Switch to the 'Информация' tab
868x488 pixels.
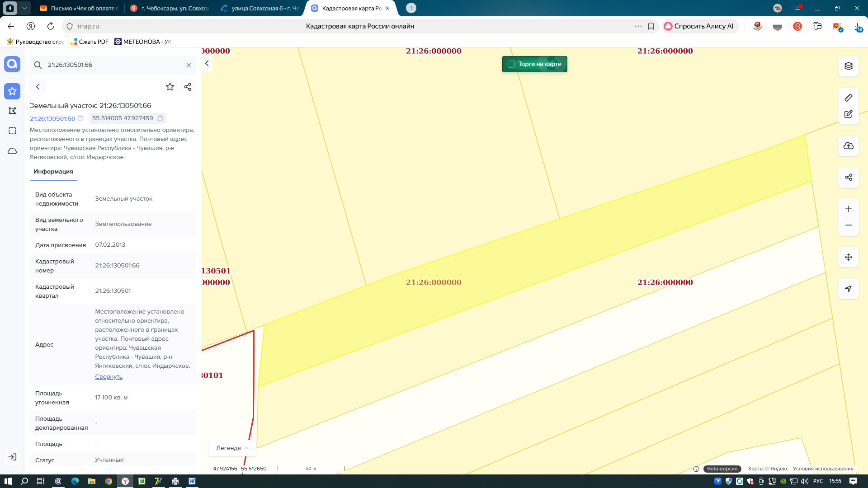click(x=53, y=172)
